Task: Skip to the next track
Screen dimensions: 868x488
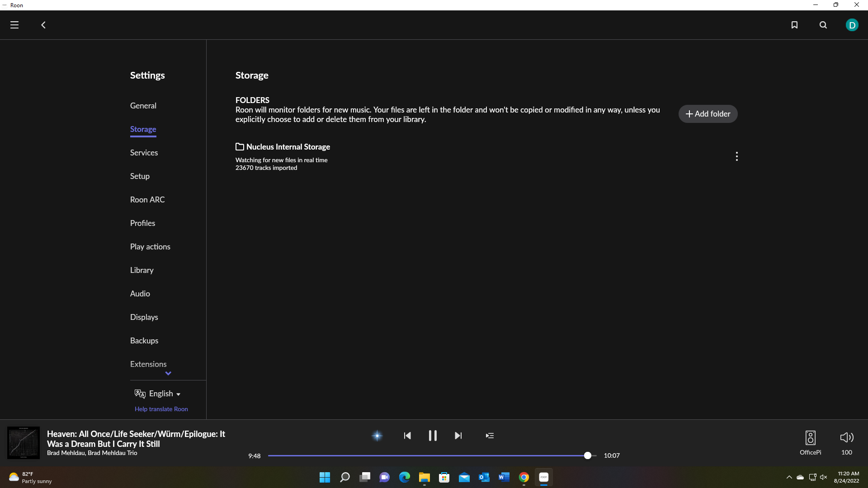Action: [458, 436]
